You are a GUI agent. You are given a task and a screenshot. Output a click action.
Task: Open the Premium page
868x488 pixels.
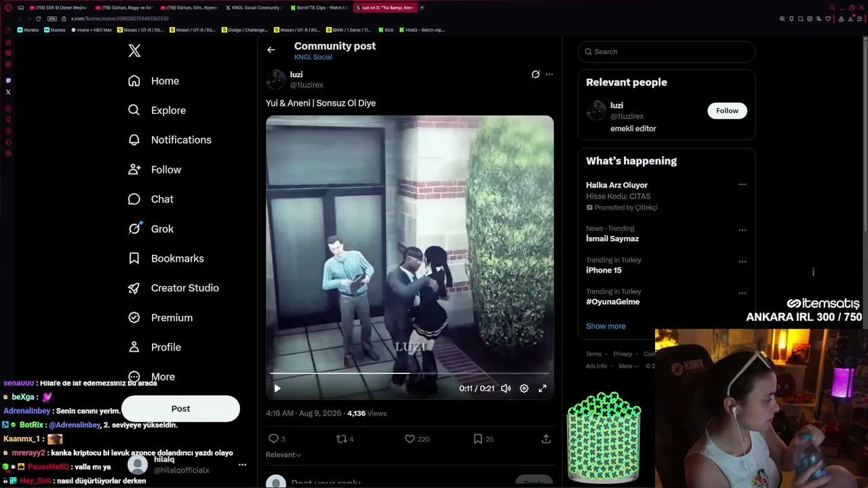coord(160,317)
